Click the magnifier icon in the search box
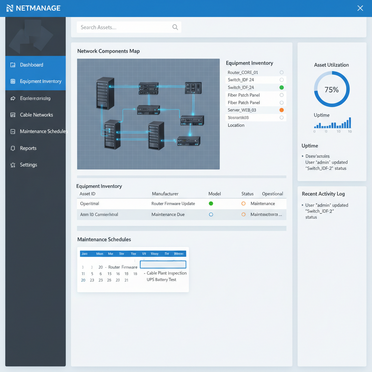Screen dimensions: 372x372 coord(175,27)
